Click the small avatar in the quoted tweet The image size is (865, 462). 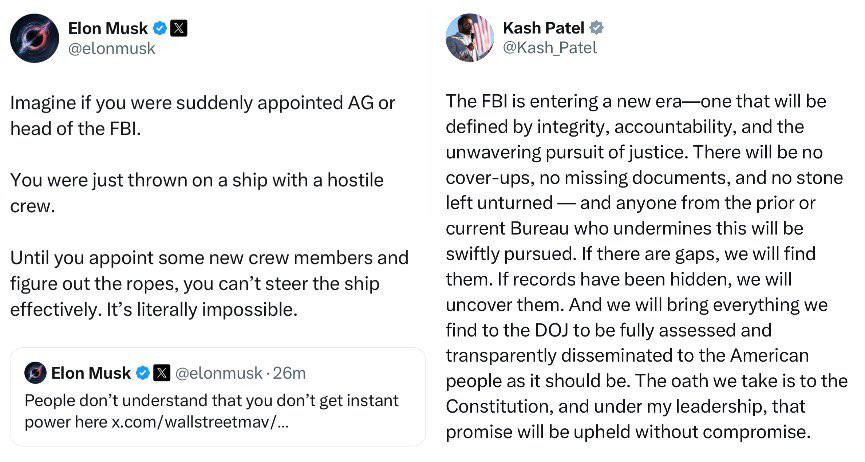pyautogui.click(x=35, y=373)
